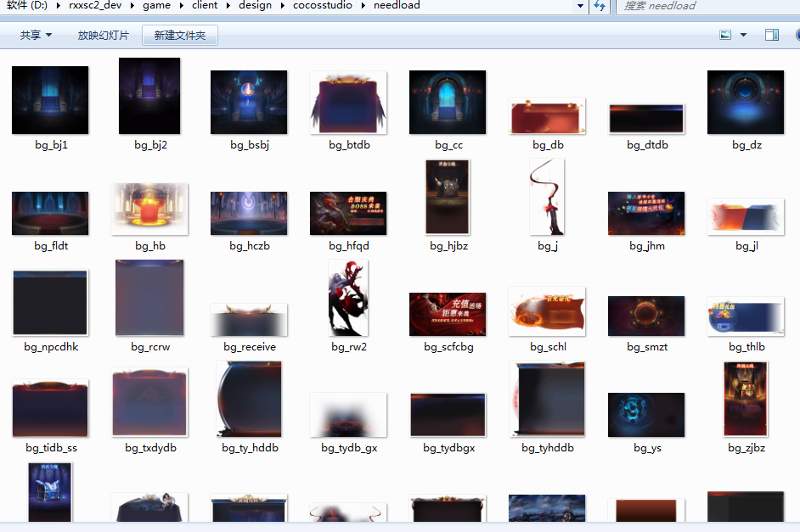The width and height of the screenshot is (800, 532).
Task: Select the bg_ys image file
Action: [x=646, y=416]
